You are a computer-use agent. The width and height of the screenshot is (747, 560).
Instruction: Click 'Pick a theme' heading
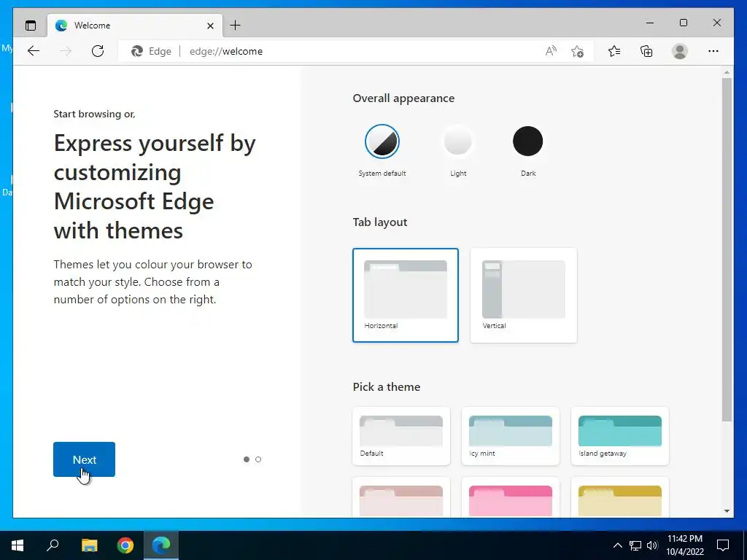pos(387,386)
